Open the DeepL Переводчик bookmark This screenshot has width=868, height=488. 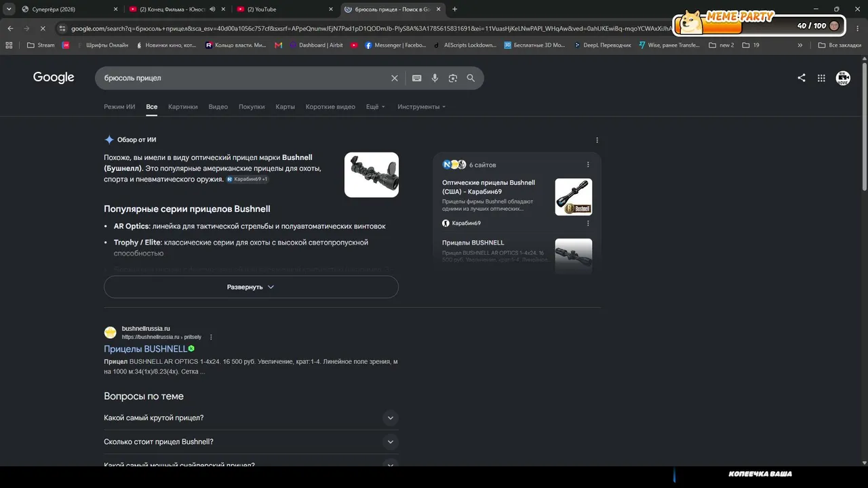[602, 45]
